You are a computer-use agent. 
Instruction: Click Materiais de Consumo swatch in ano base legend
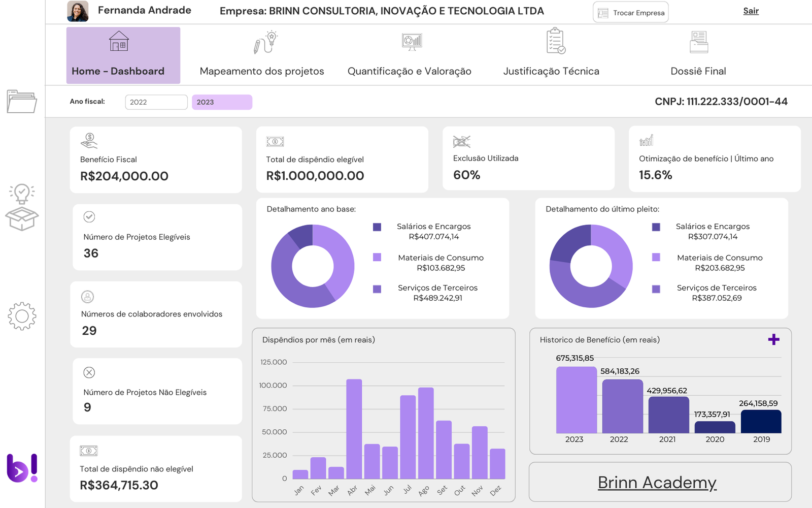[x=377, y=257]
